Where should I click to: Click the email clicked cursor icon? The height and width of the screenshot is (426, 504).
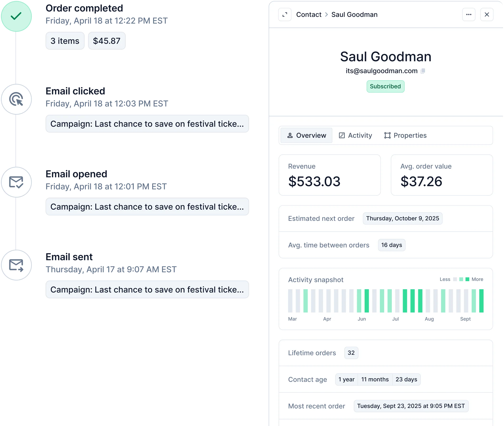pos(16,99)
